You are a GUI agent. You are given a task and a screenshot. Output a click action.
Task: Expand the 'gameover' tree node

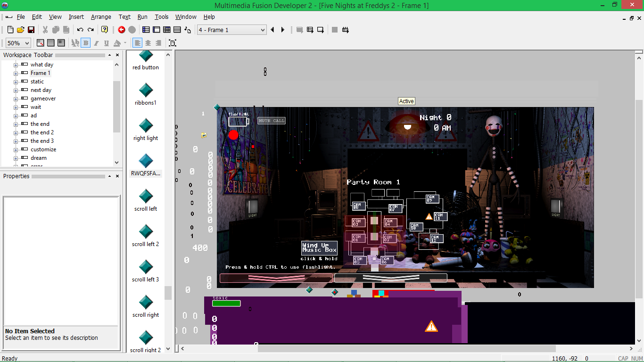tap(16, 99)
